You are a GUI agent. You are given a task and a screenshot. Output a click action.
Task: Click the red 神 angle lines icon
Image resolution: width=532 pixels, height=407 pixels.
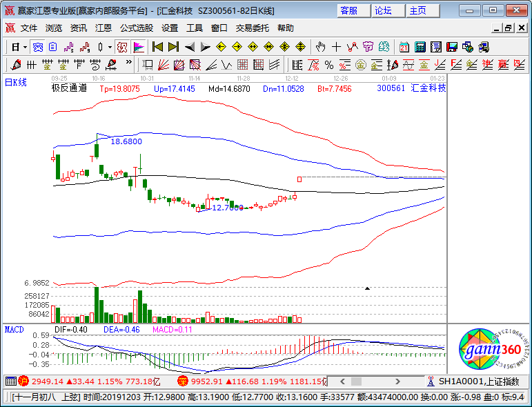tap(488, 64)
